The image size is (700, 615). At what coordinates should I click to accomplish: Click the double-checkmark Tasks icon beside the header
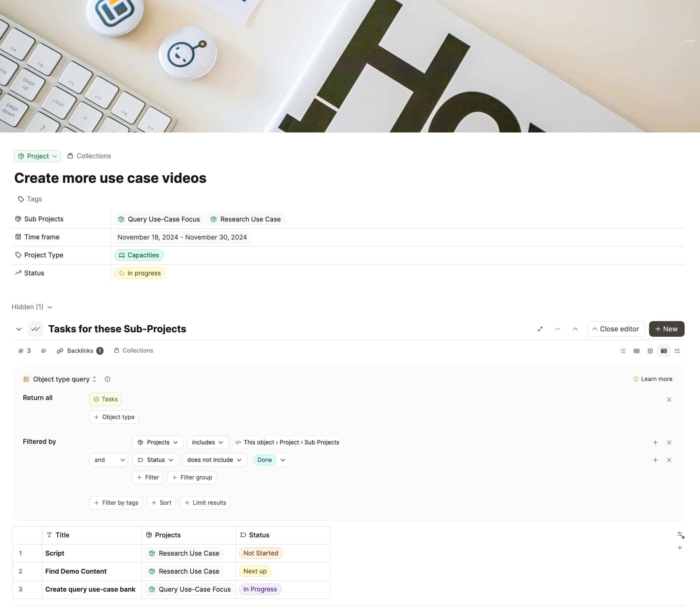pyautogui.click(x=35, y=329)
